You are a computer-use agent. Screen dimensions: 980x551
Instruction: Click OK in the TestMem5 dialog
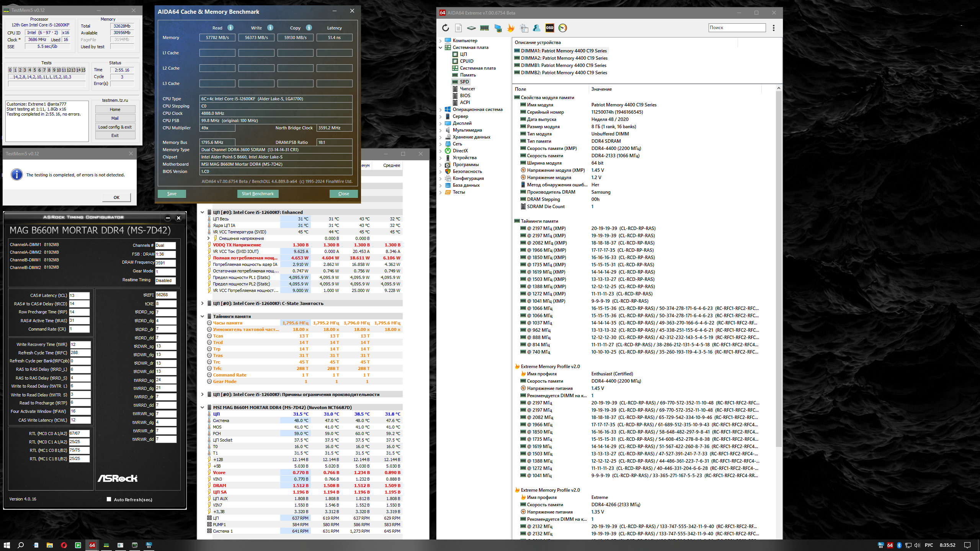(116, 197)
